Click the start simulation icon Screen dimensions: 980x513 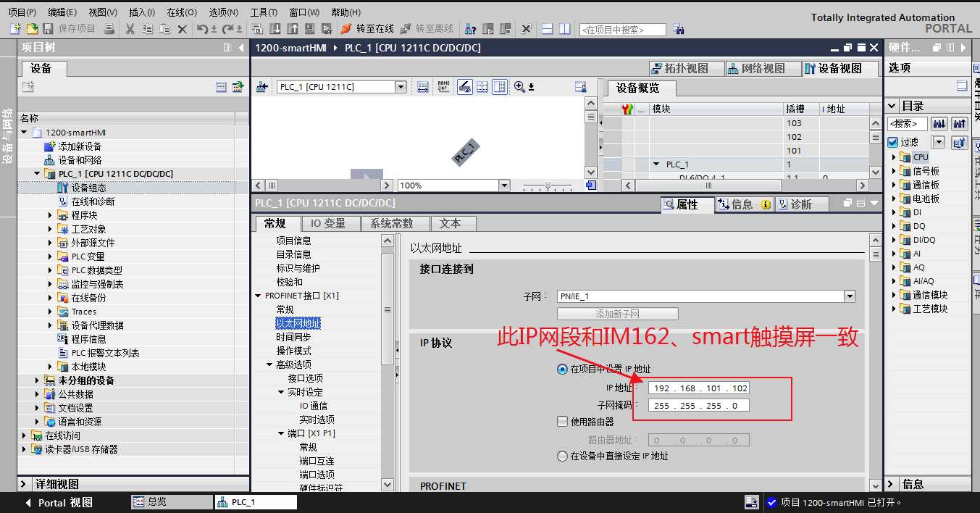(x=309, y=29)
